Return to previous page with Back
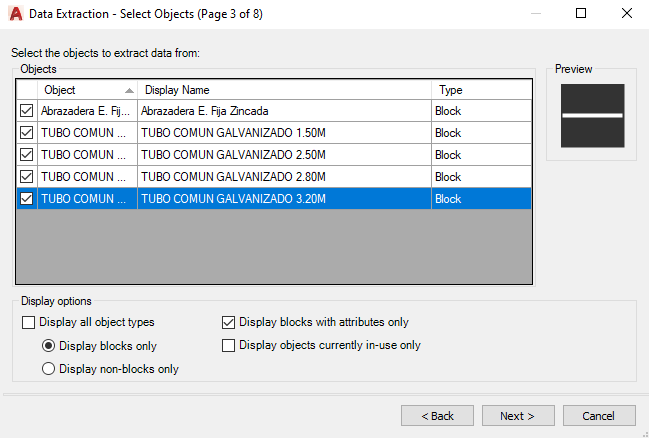 pyautogui.click(x=437, y=416)
